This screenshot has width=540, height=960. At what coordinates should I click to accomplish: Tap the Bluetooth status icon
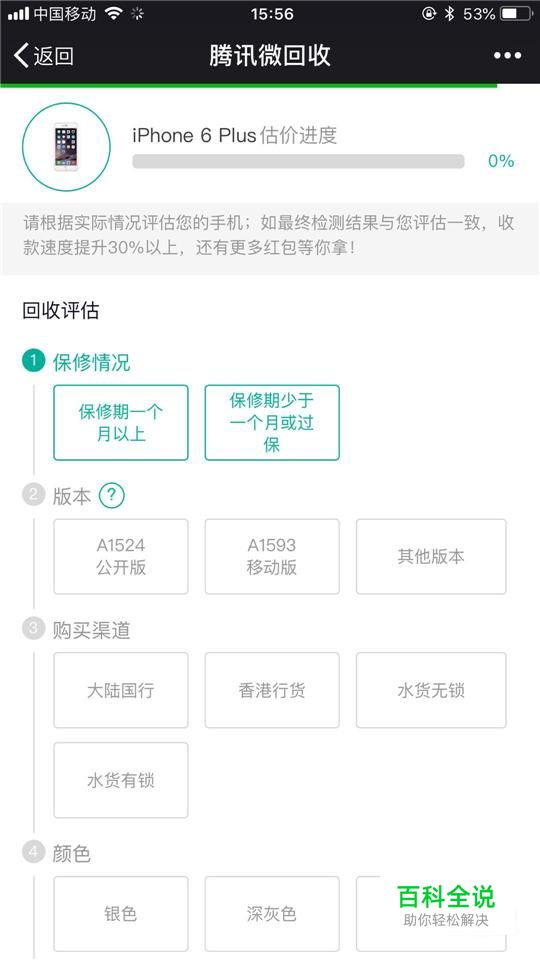pos(449,13)
